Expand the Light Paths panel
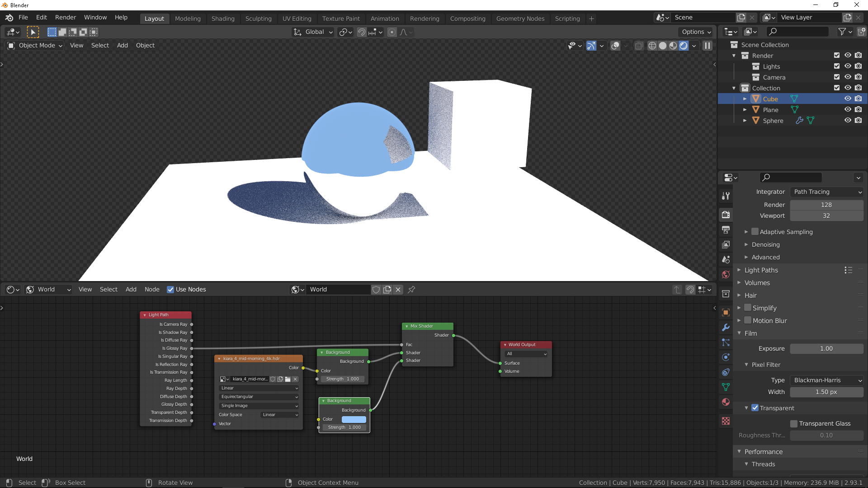The image size is (868, 488). coord(761,270)
